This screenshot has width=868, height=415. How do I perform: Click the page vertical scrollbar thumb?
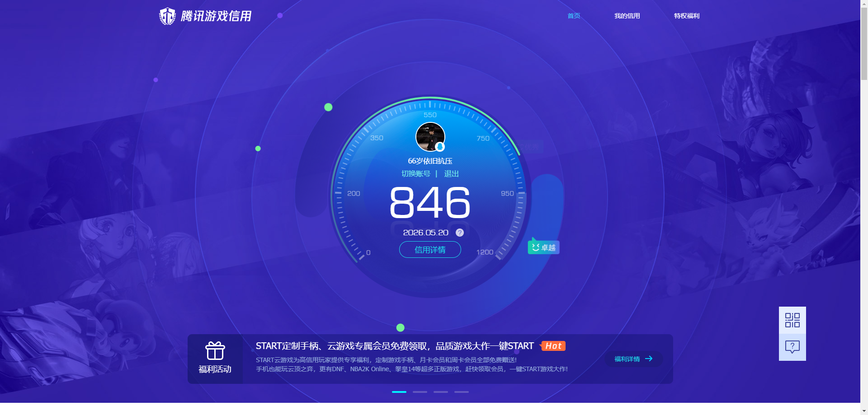click(864, 43)
